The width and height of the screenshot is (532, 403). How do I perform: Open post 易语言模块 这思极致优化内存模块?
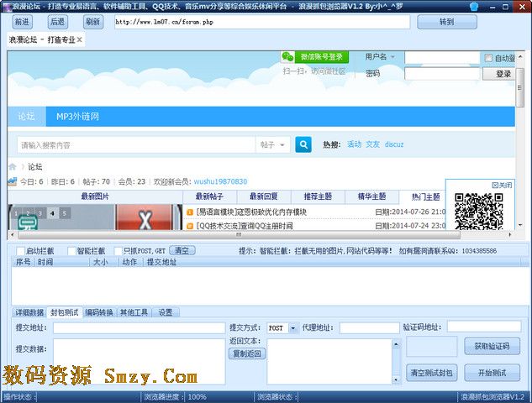[251, 212]
